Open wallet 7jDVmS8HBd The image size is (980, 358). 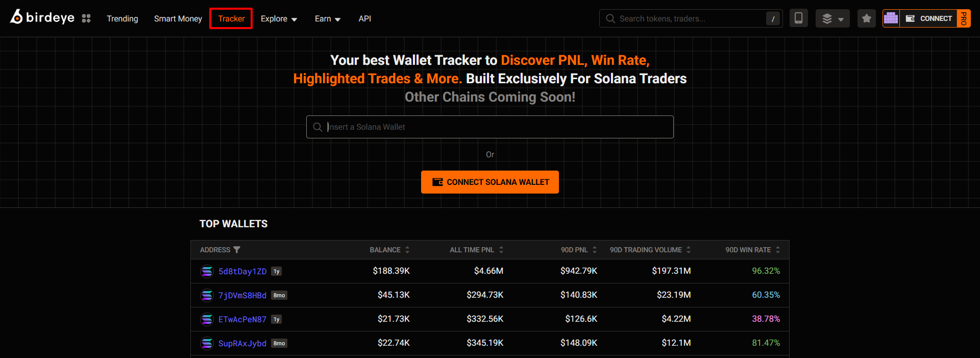point(242,295)
